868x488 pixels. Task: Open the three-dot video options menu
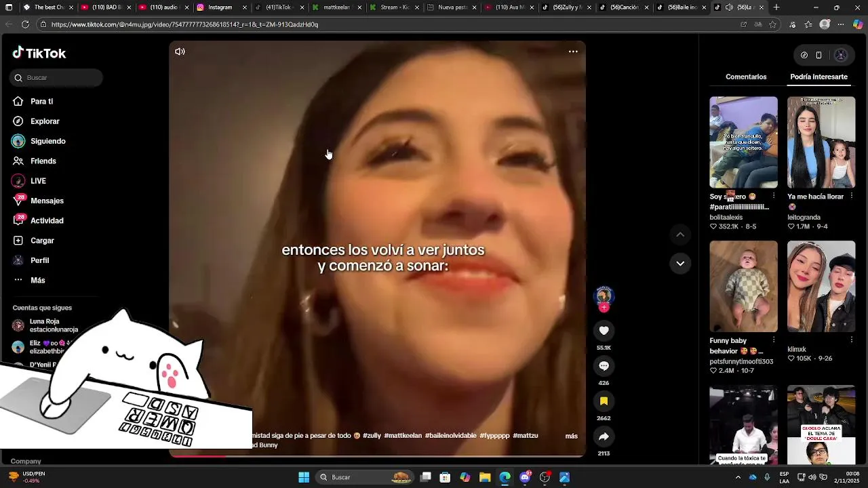pos(573,52)
